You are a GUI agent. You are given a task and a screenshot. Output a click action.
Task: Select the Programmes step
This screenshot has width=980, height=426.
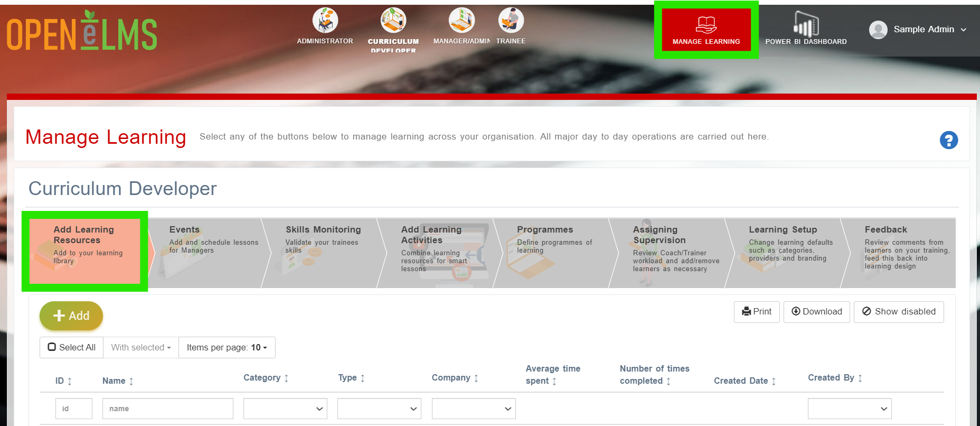(555, 253)
